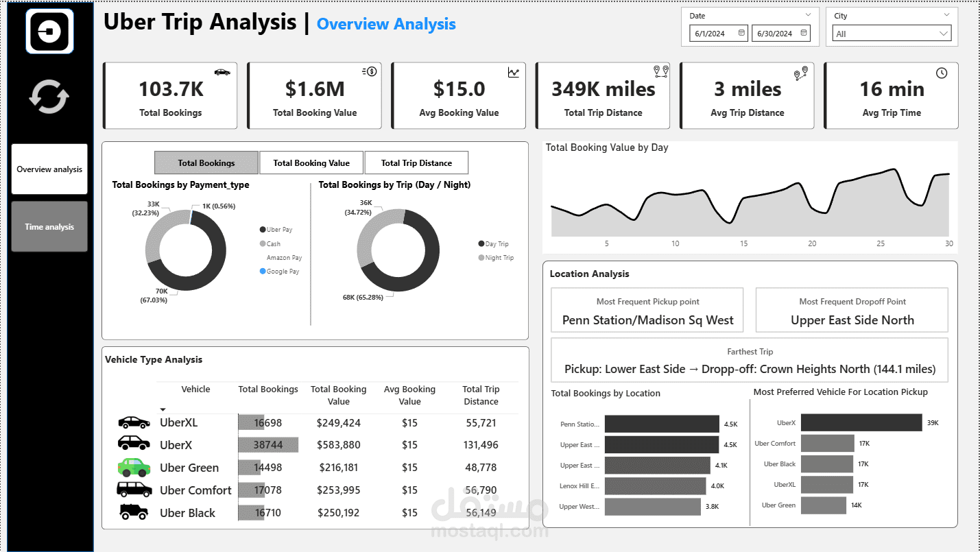Click the Most Frequent Dropoff Point card
The width and height of the screenshot is (980, 552).
tap(852, 310)
